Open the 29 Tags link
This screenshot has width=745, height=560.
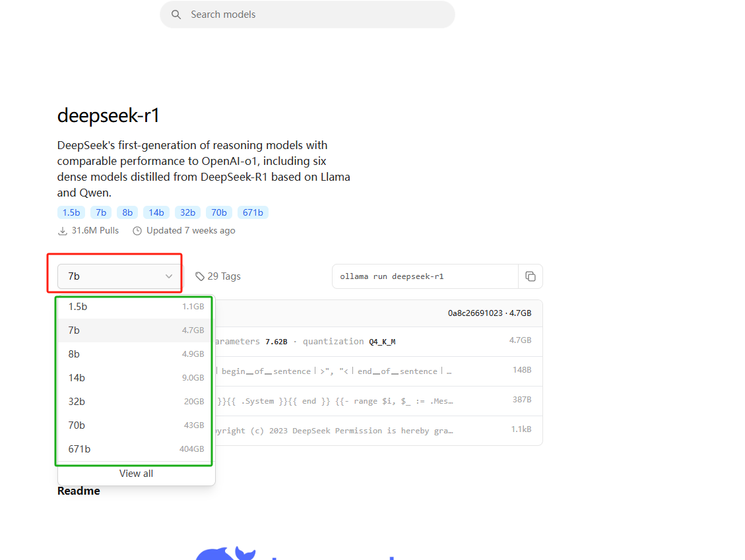pos(218,276)
